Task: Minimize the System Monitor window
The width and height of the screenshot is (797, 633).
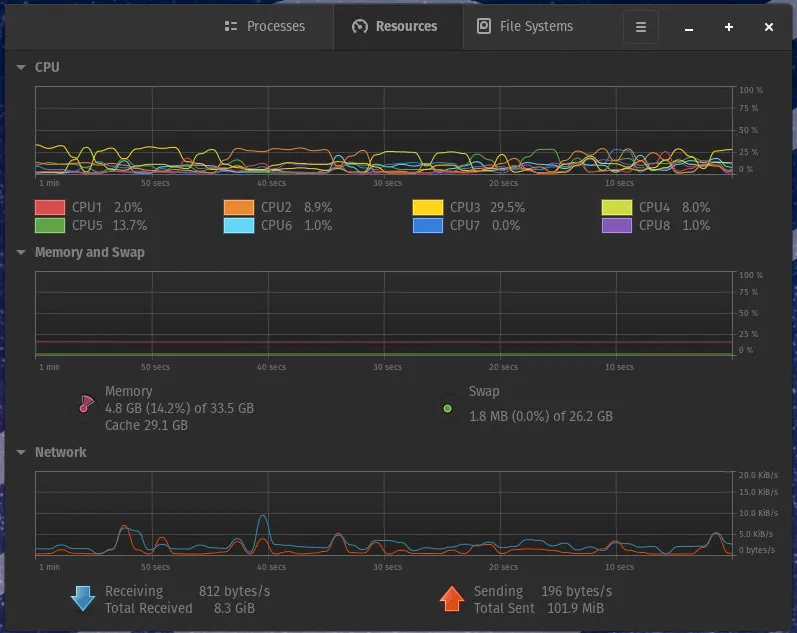Action: coord(689,27)
